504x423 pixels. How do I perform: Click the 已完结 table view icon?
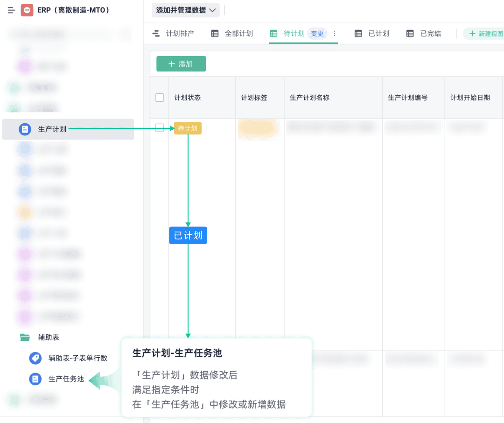click(410, 34)
